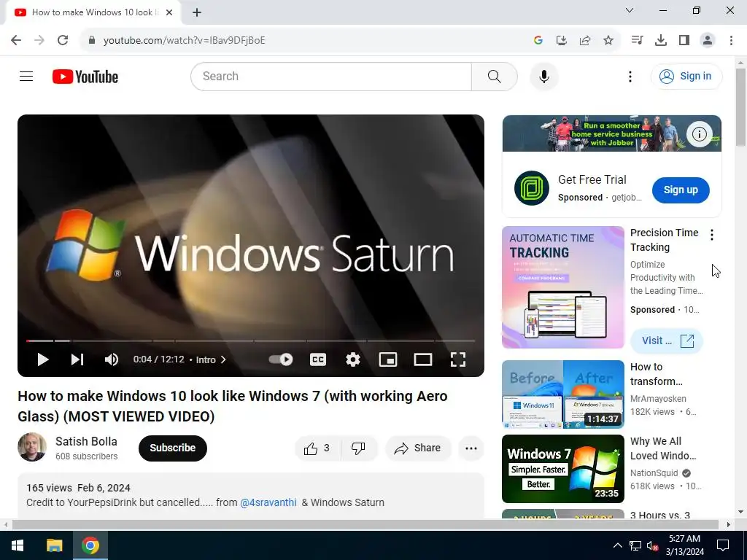The width and height of the screenshot is (747, 560).
Task: Open the media controls toolbar icon
Action: coord(637,40)
